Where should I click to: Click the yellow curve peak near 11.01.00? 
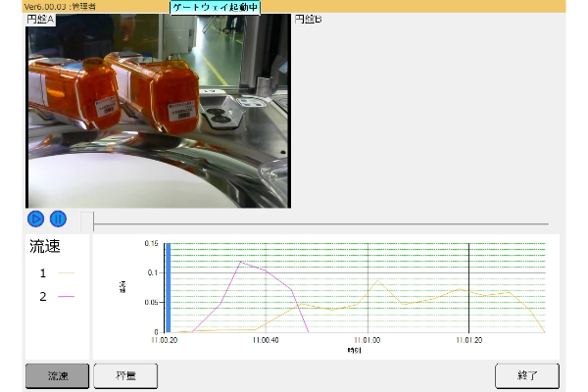tap(377, 280)
